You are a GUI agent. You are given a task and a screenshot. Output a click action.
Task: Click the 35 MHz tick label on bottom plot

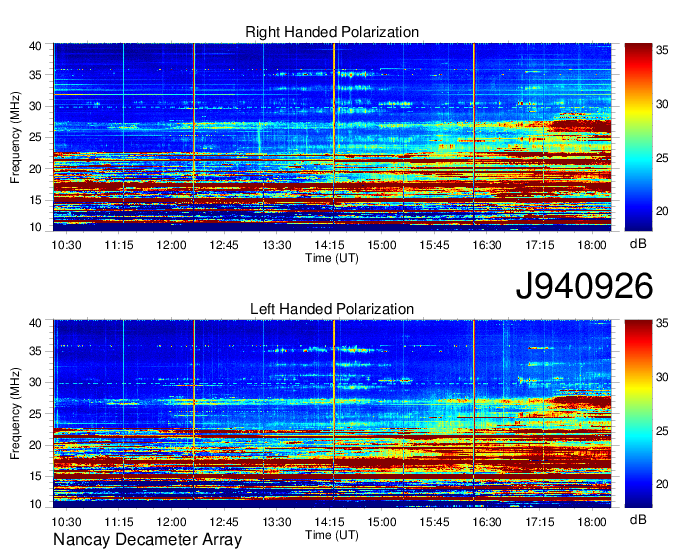[x=35, y=351]
